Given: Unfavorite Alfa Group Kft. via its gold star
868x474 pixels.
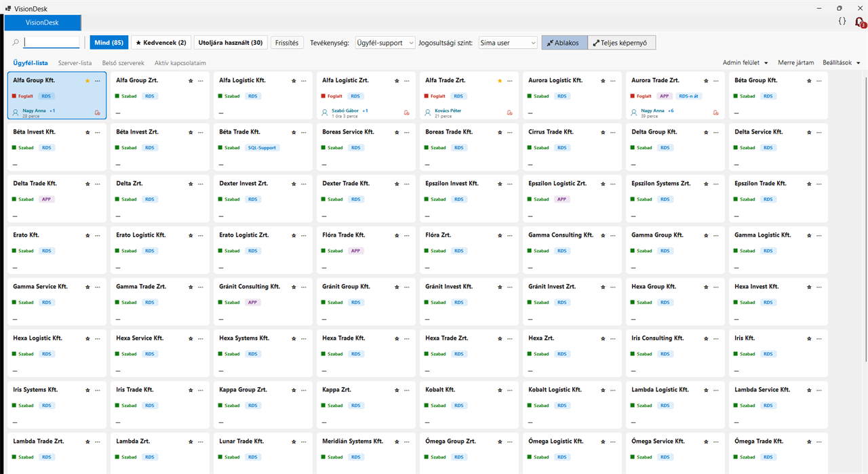Looking at the screenshot, I should pyautogui.click(x=87, y=81).
